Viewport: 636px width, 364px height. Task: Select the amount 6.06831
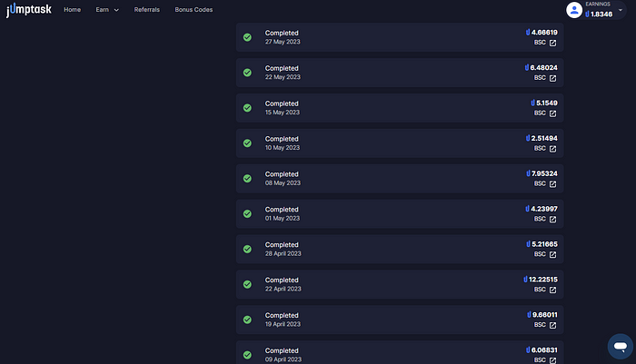[544, 349]
